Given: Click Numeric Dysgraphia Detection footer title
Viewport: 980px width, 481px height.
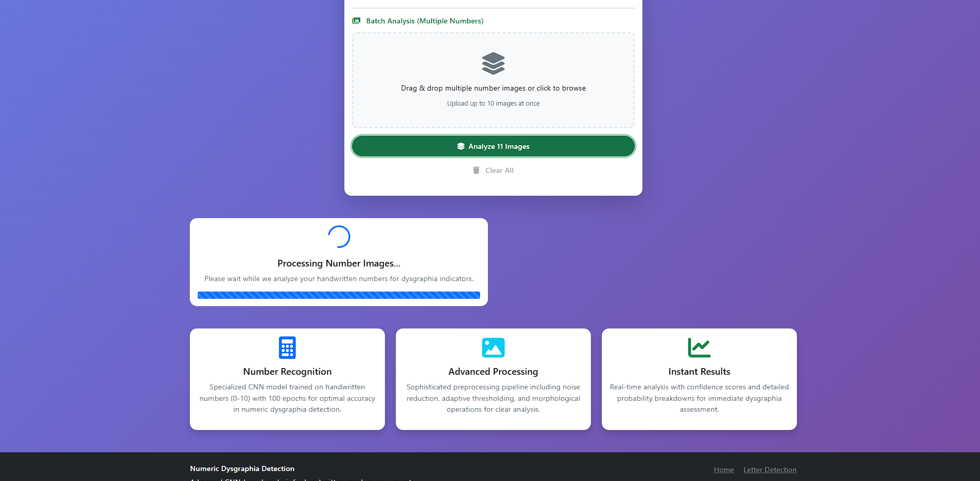Looking at the screenshot, I should (x=242, y=469).
